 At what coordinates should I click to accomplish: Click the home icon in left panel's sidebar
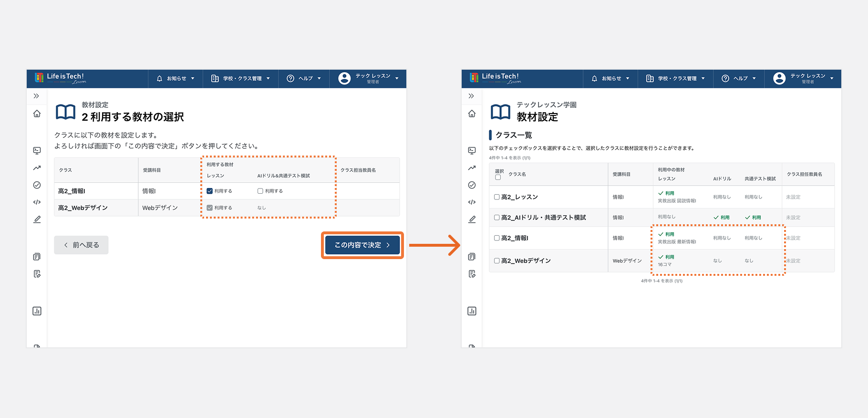pyautogui.click(x=37, y=114)
